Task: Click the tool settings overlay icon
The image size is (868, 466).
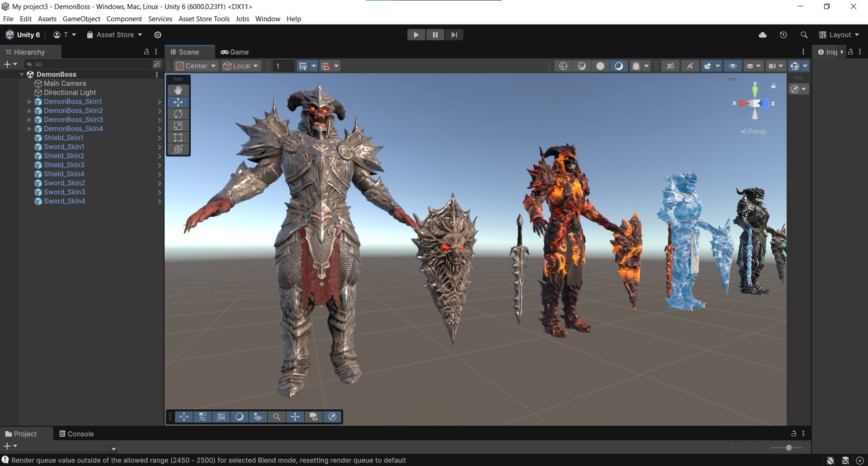Action: click(x=203, y=417)
